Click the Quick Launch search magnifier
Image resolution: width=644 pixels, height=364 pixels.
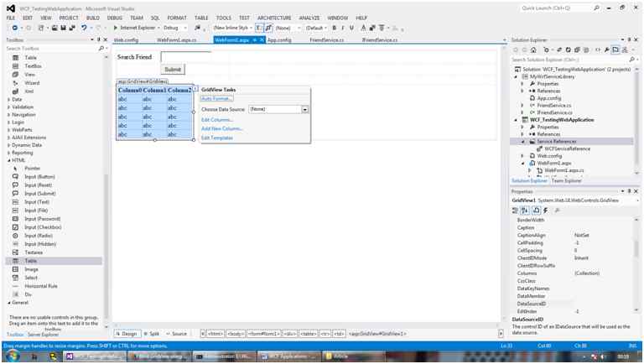596,8
